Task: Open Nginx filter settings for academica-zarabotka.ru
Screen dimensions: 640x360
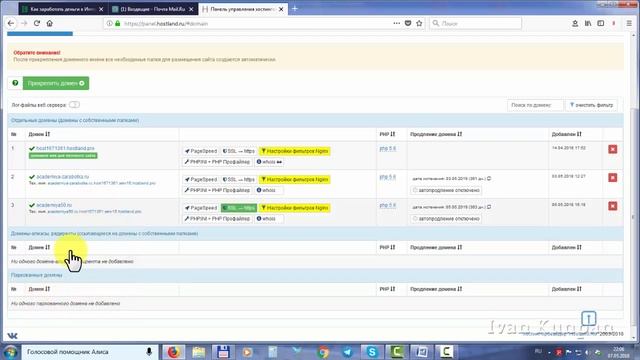Action: 295,180
